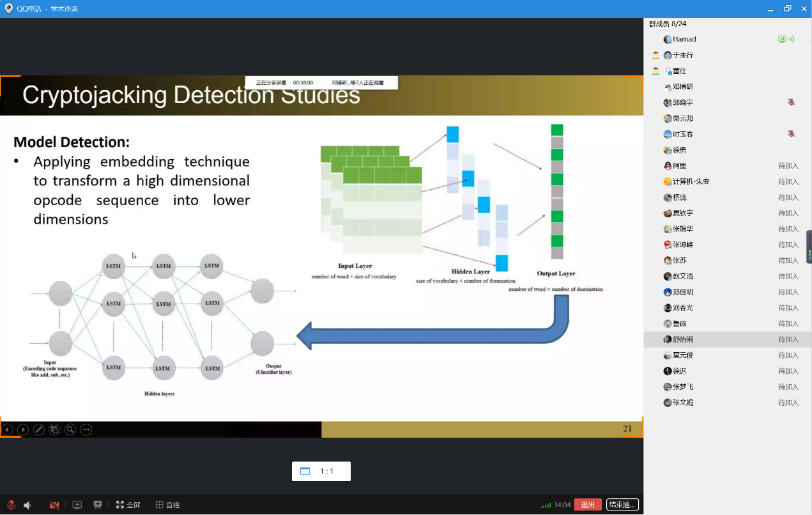The height and width of the screenshot is (515, 812).
Task: Click the green role badge beside 董仕
Action: pyautogui.click(x=655, y=71)
